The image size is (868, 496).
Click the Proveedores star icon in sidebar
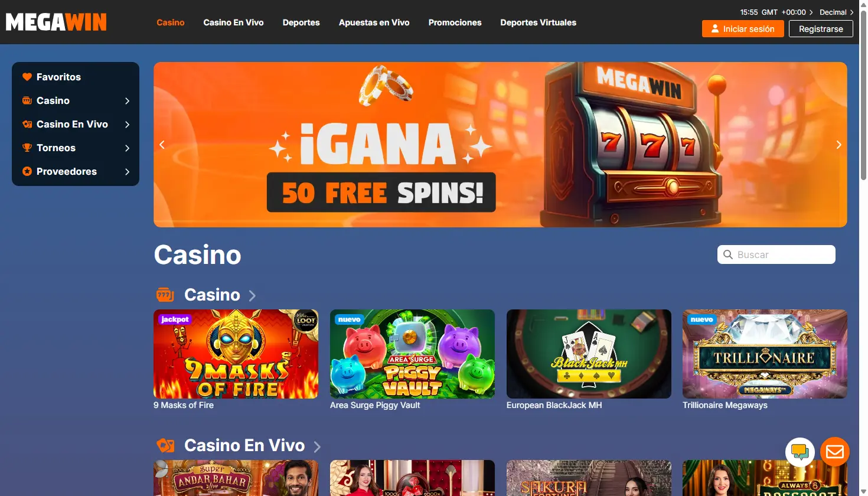coord(27,171)
